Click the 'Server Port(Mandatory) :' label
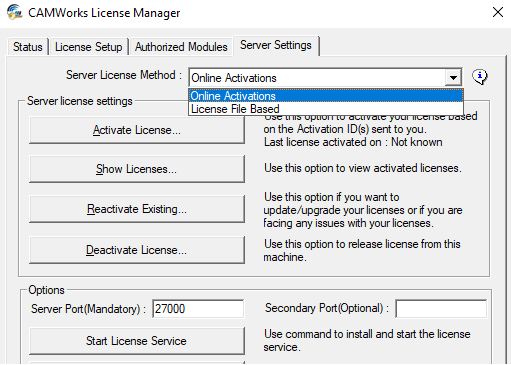 (88, 309)
